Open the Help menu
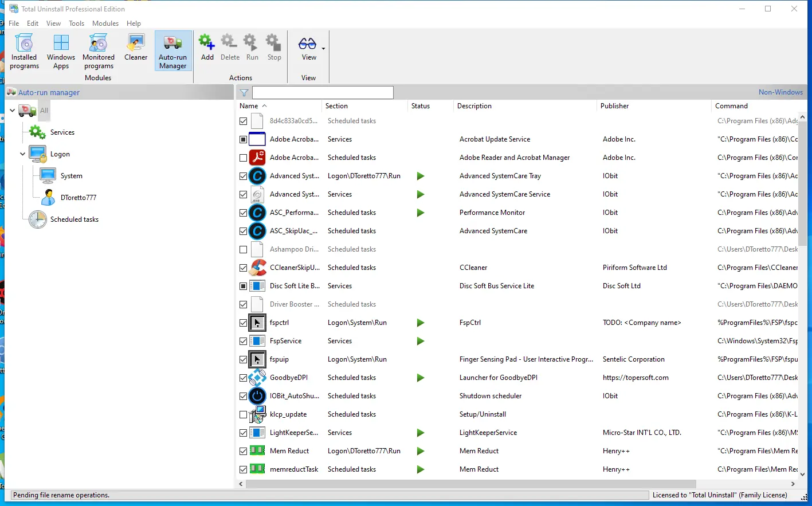812x506 pixels. tap(134, 23)
